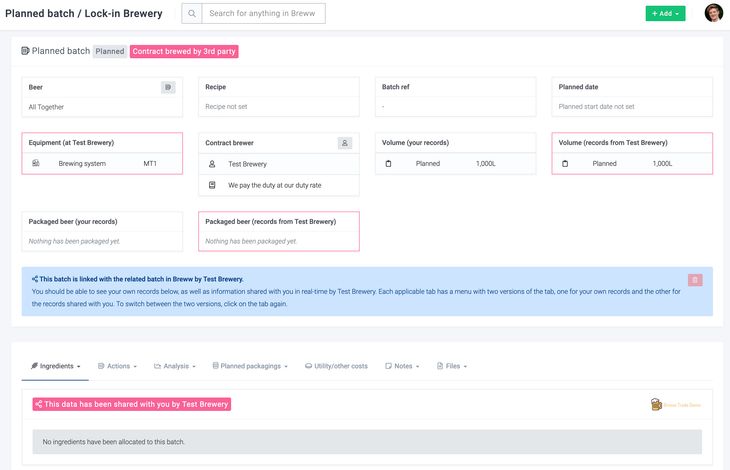Viewport: 730px width, 470px height.
Task: Click the duty rate icon in Contract brewer
Action: click(212, 185)
